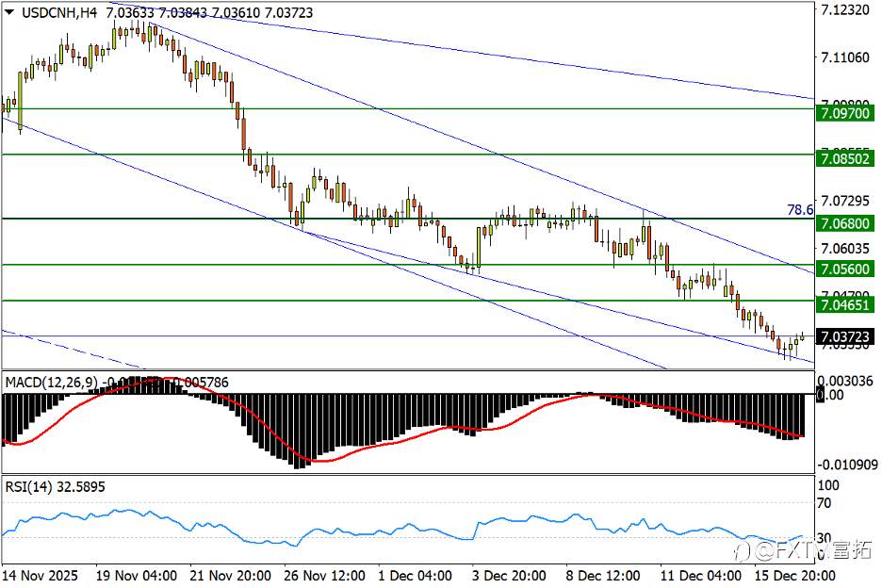Click the 1 Dec 04:00 time label
The image size is (882, 588).
416,576
